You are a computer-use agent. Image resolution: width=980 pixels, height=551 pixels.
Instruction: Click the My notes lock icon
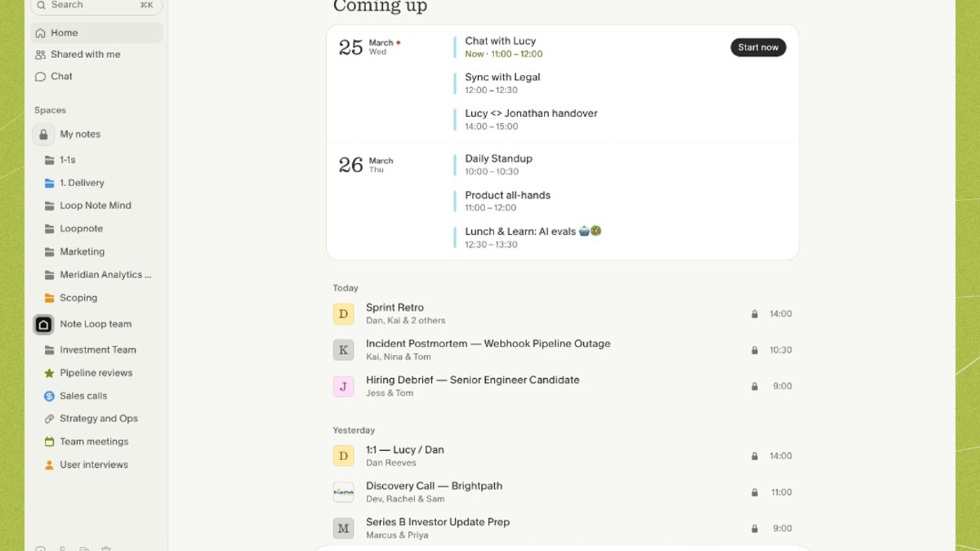[x=43, y=134]
